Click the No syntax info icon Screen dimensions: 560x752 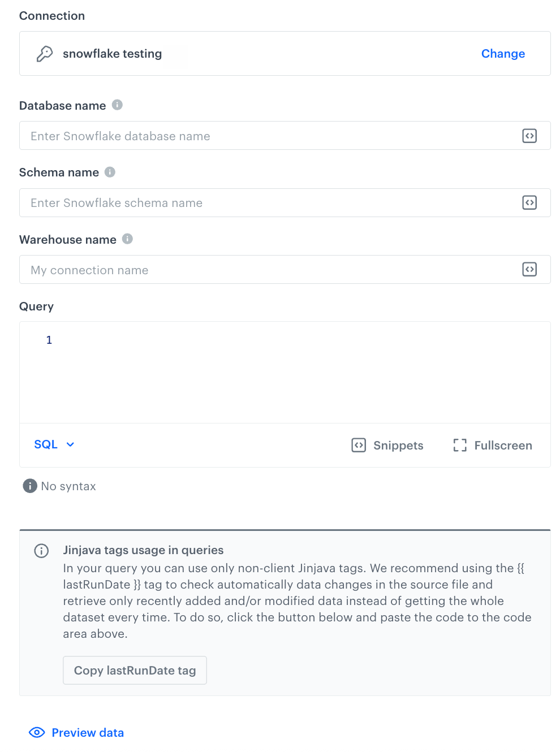[x=29, y=486]
